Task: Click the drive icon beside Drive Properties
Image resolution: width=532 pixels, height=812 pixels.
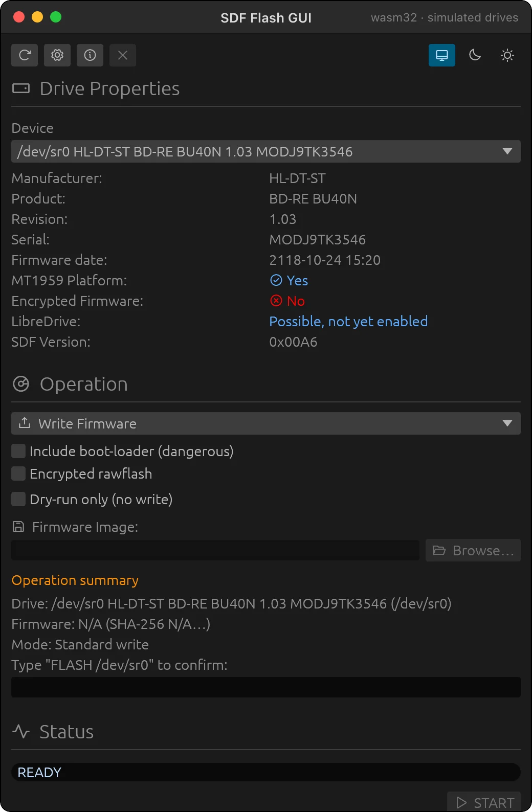Action: click(x=21, y=88)
